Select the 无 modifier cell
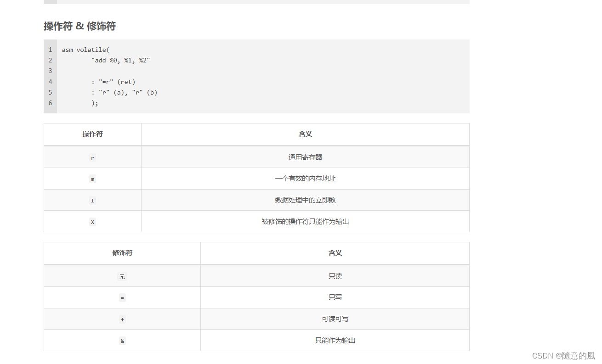Screen dimensions: 602x364 pyautogui.click(x=122, y=276)
